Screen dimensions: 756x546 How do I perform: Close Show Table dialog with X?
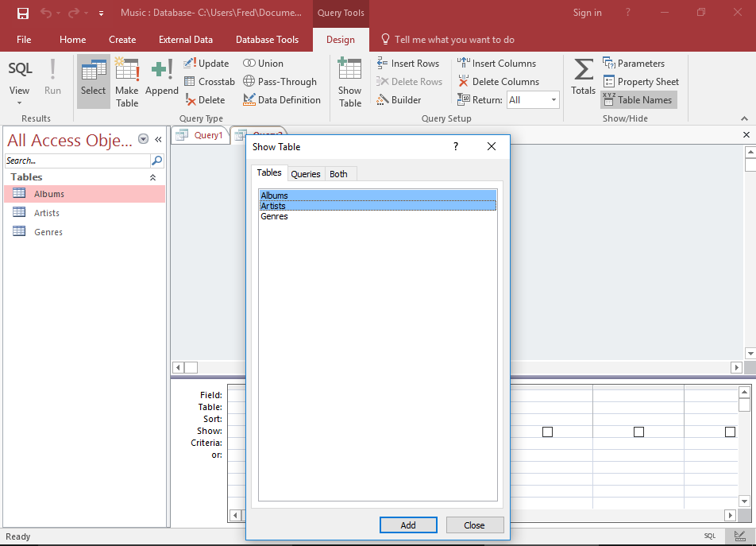[x=492, y=146]
